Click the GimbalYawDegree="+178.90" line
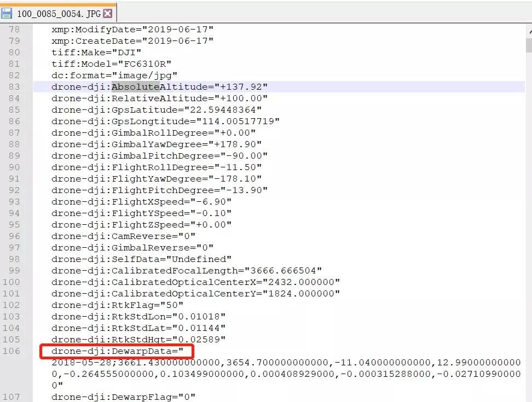 [157, 144]
